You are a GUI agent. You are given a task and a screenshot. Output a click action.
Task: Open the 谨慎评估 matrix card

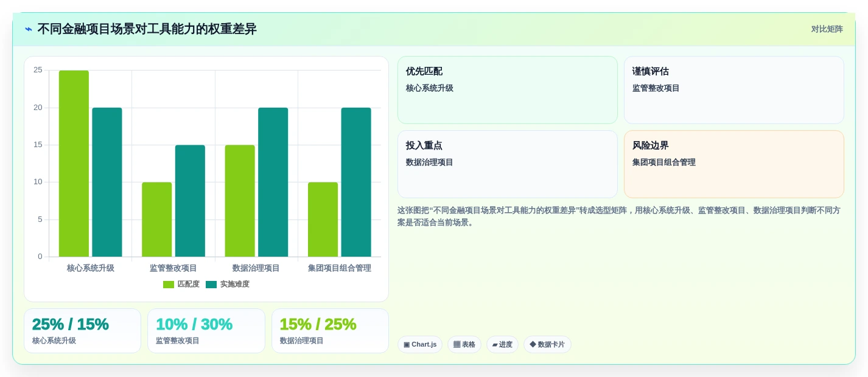tap(734, 90)
